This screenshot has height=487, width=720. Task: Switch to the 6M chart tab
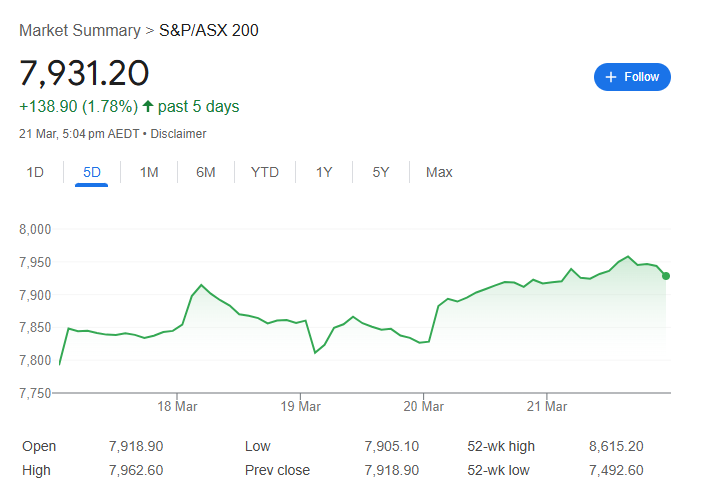[206, 172]
